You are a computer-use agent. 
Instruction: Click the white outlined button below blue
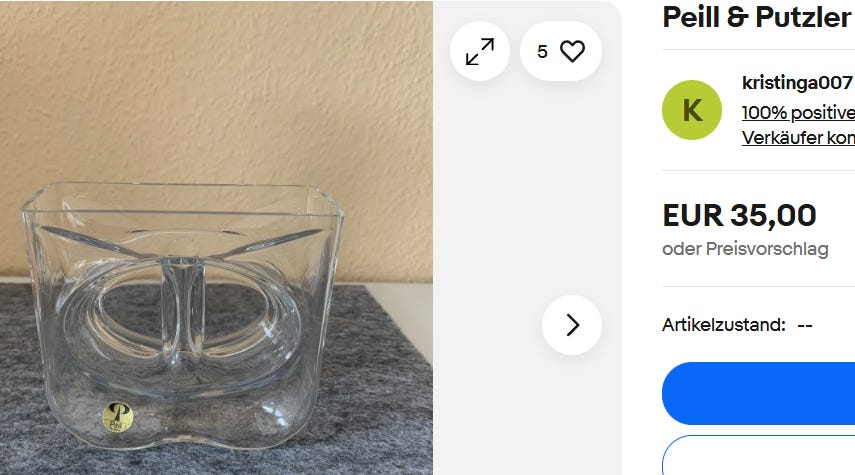[x=758, y=455]
